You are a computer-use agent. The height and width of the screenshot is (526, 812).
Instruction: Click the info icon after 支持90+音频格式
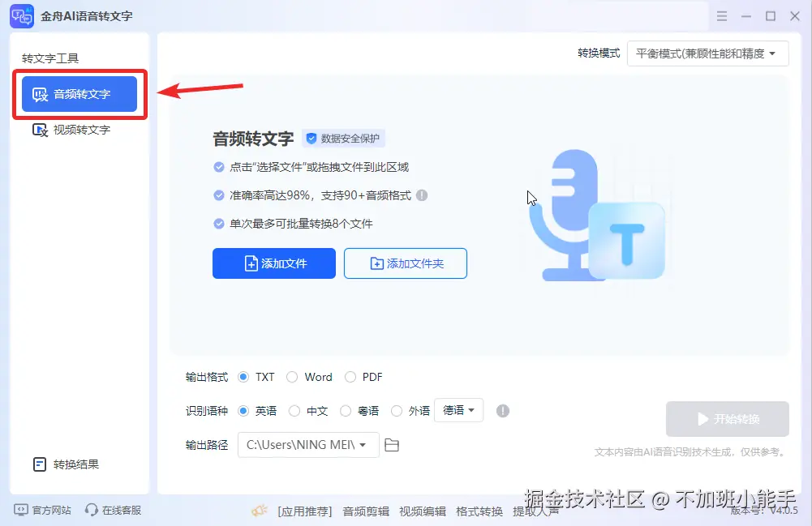(x=422, y=195)
